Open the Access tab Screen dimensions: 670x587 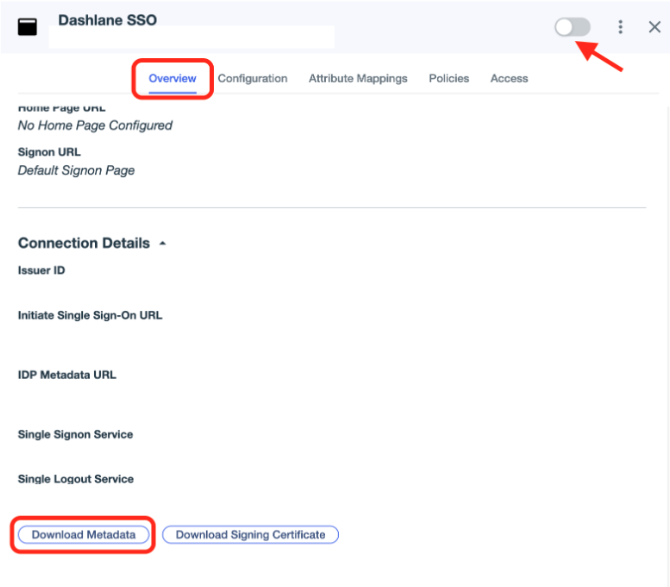coord(509,79)
